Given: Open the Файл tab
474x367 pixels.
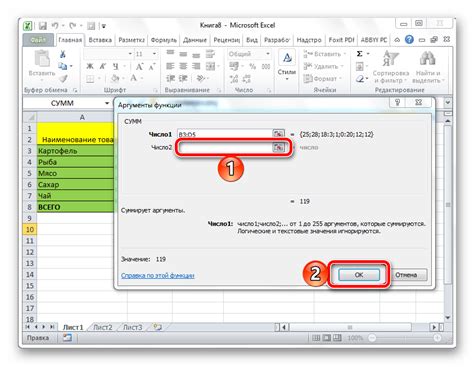Looking at the screenshot, I should [38, 40].
